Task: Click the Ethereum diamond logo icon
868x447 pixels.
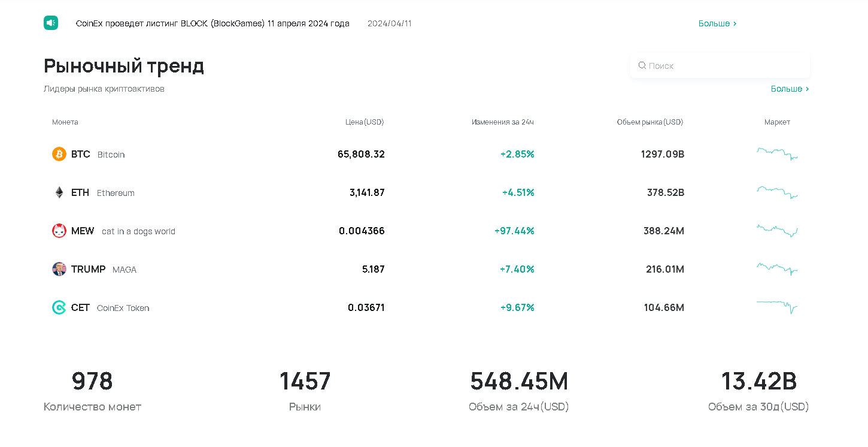Action: click(59, 192)
